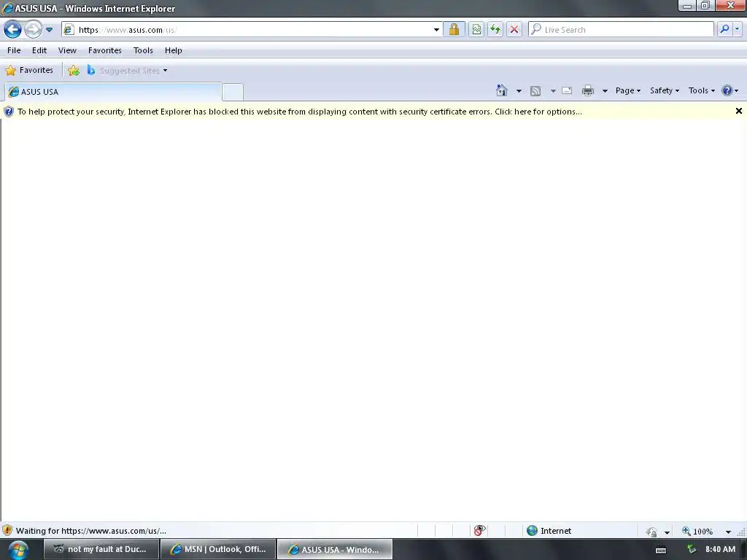The height and width of the screenshot is (560, 747).
Task: Expand the zoom level dropdown arrow
Action: coord(728,532)
